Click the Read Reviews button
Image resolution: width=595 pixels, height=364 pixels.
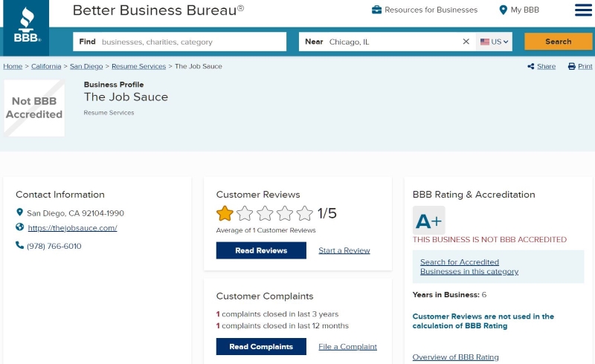coord(261,250)
